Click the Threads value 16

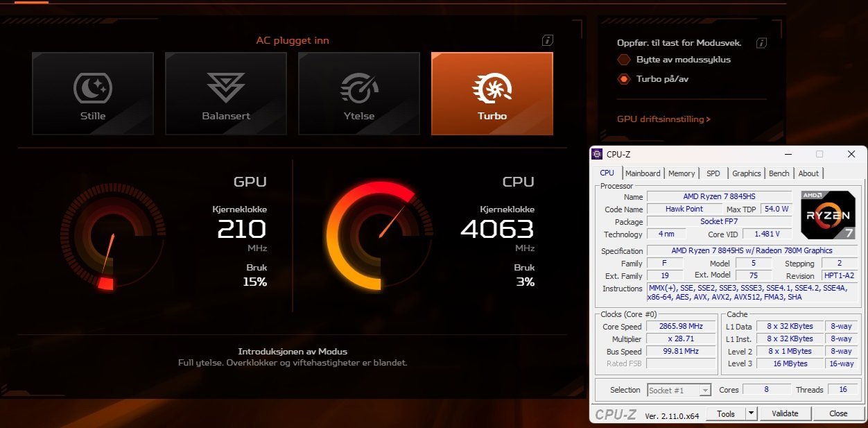click(843, 390)
